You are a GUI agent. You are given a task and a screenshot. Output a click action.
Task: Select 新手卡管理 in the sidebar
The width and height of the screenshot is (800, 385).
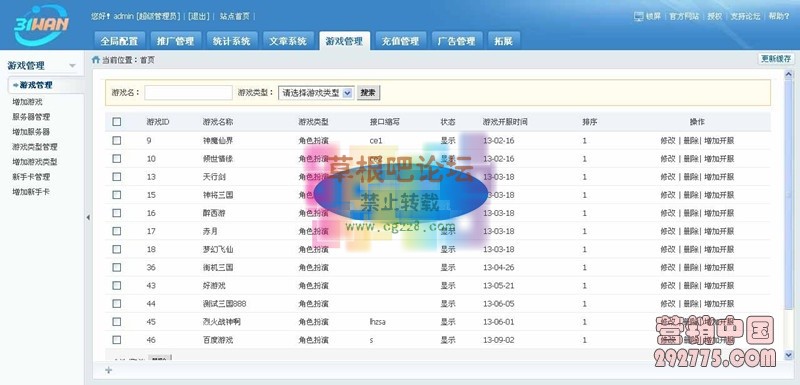coord(31,177)
